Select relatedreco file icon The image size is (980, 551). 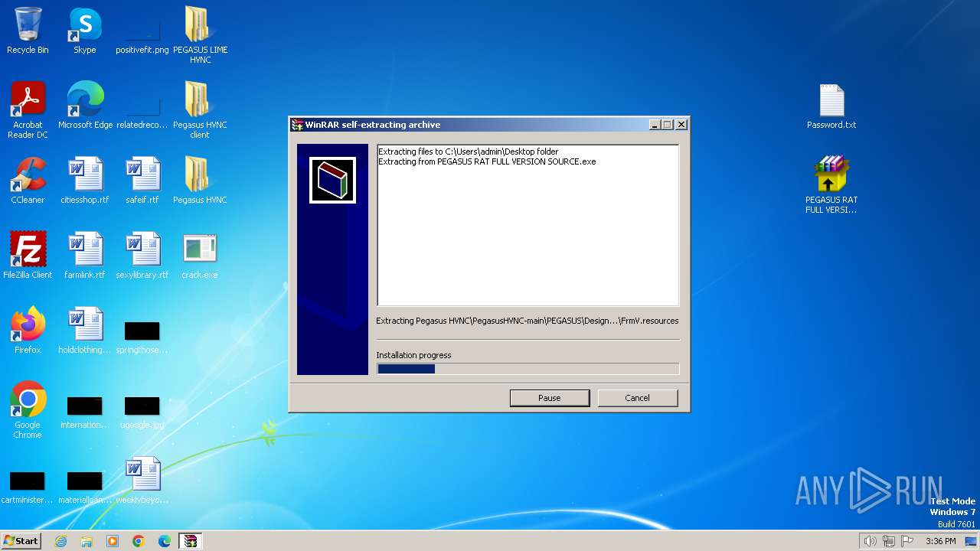[x=142, y=111]
